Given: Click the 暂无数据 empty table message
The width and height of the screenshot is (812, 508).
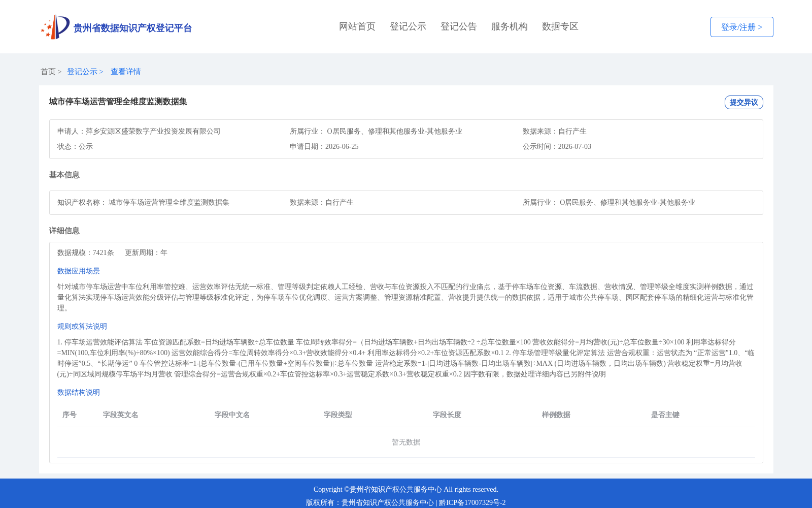Looking at the screenshot, I should click(x=406, y=442).
